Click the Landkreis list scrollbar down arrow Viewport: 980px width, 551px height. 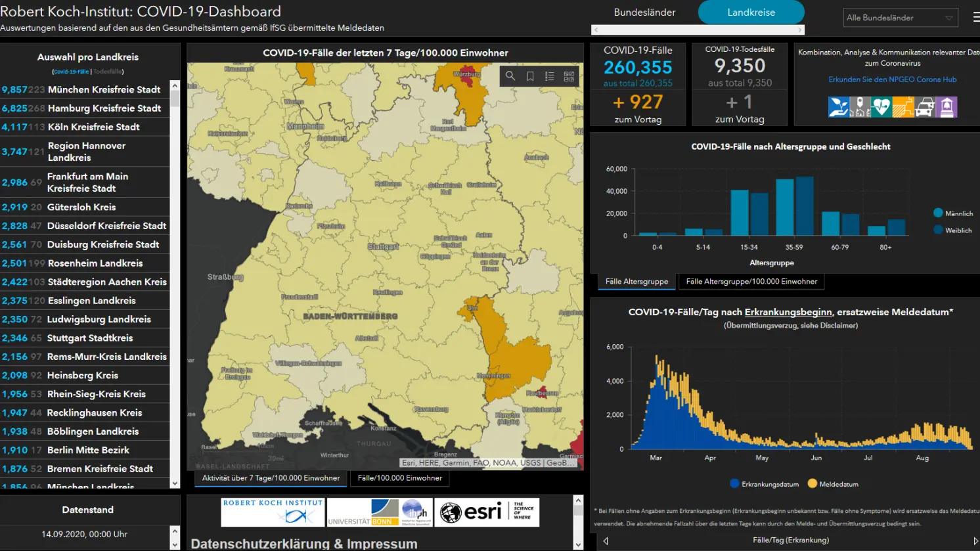[x=175, y=483]
